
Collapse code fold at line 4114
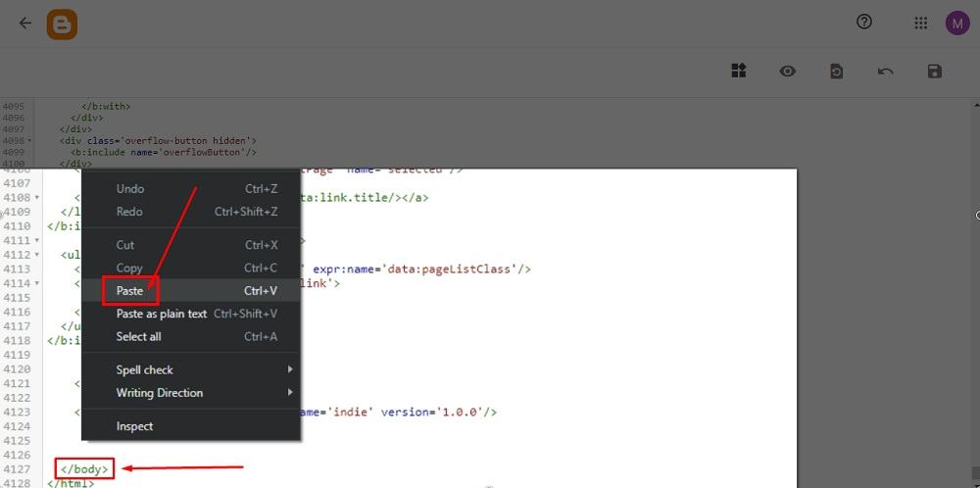pos(37,283)
